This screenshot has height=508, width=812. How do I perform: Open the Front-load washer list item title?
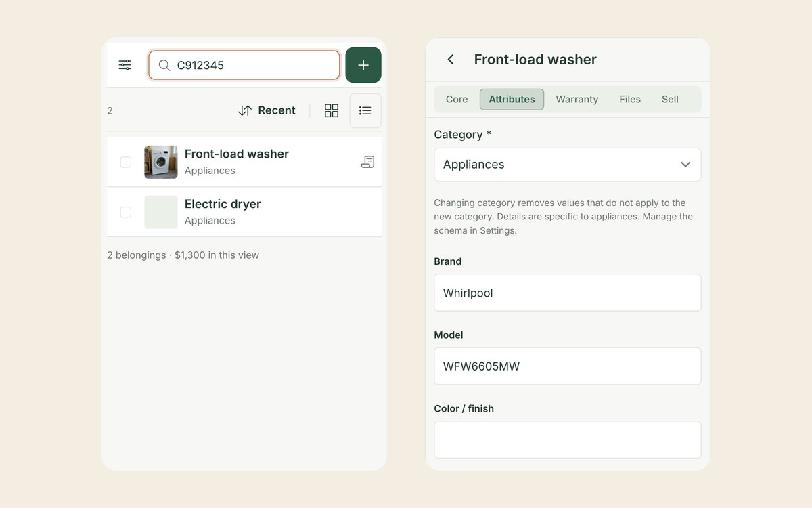pos(237,154)
